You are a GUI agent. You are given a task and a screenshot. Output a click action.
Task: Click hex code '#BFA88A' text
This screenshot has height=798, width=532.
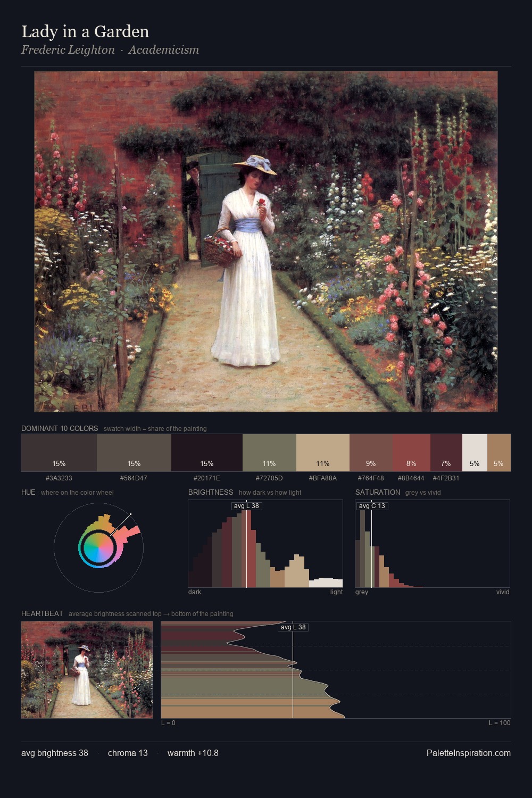323,478
